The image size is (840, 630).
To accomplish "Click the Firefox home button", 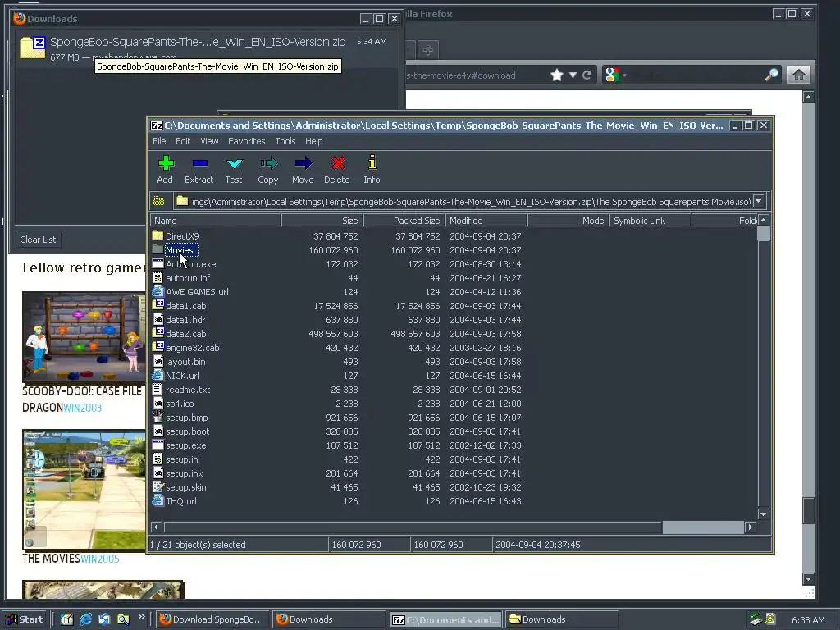I will pos(798,75).
